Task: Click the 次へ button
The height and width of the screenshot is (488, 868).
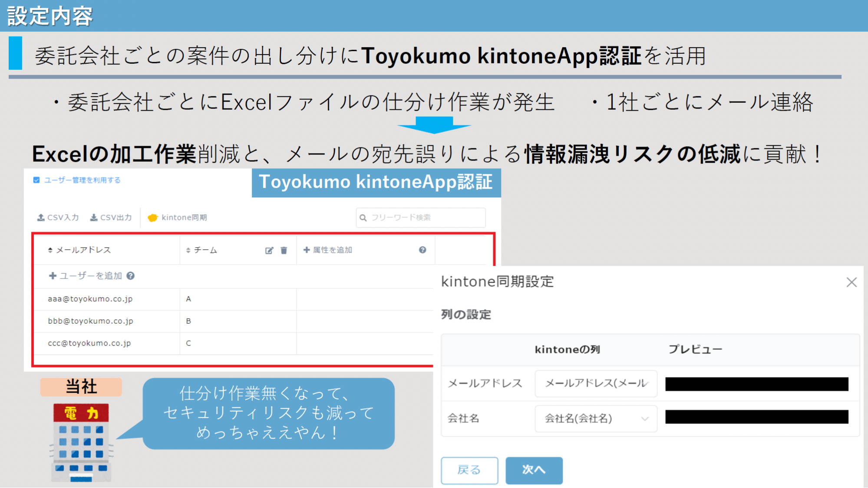Action: click(534, 470)
